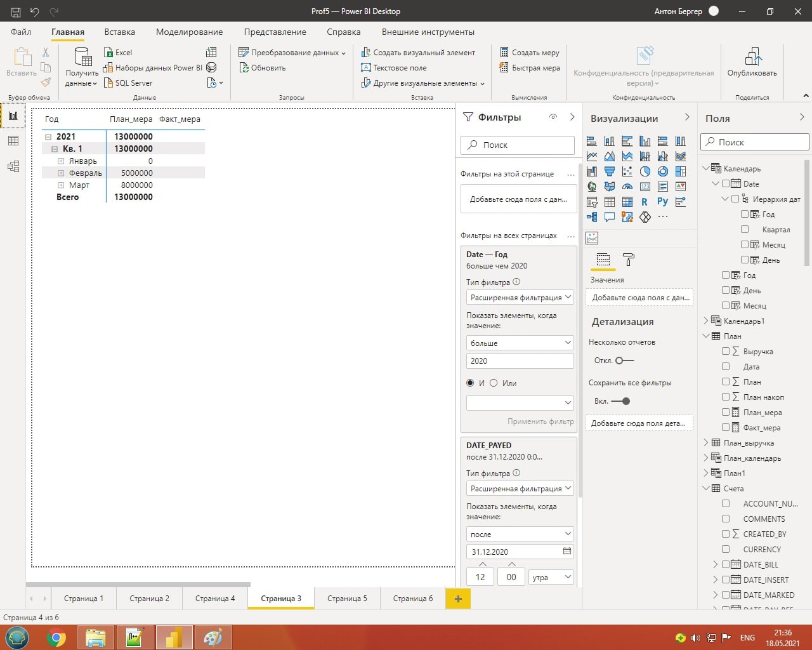Image resolution: width=812 pixels, height=650 pixels.
Task: Select the donut chart visualization
Action: (x=663, y=171)
